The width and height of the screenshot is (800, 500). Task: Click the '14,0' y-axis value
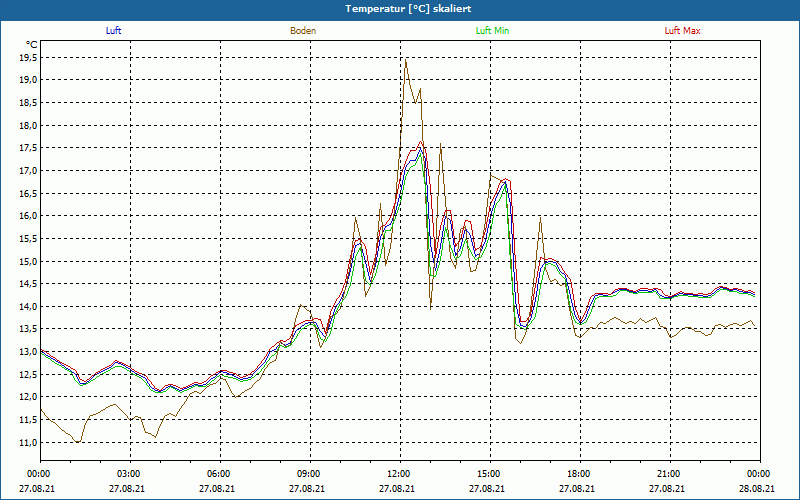[x=29, y=307]
